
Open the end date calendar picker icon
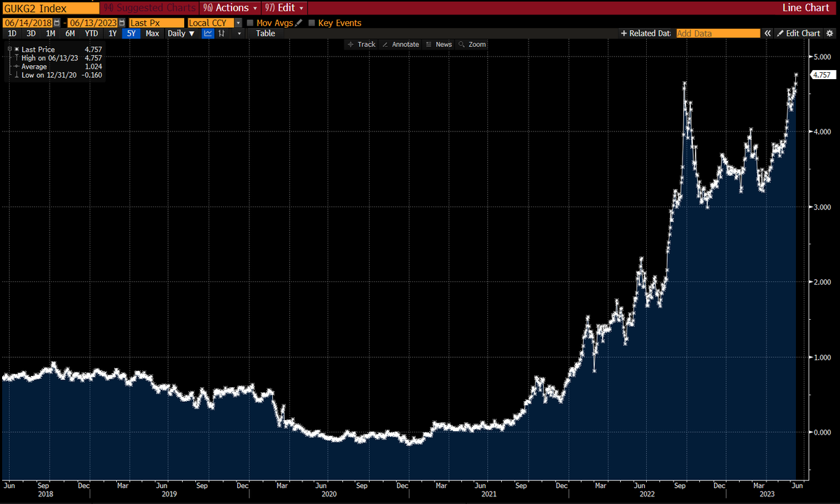click(x=122, y=23)
